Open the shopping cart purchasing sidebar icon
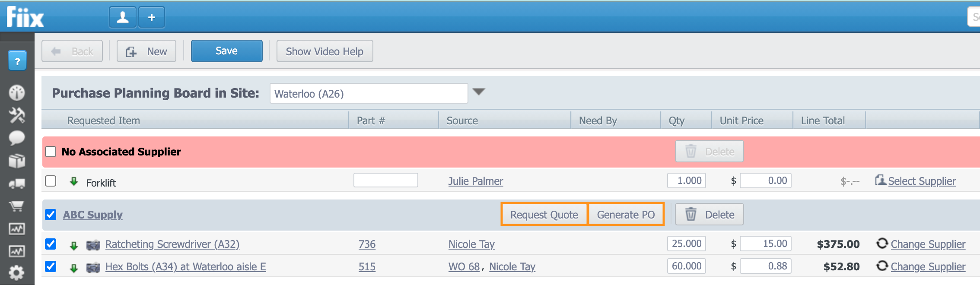 coord(17,206)
